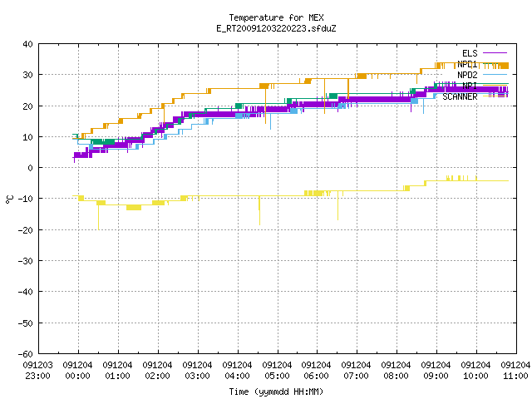The height and width of the screenshot is (399, 532).
Task: Click the x-axis label 091204 05:00
Action: click(x=277, y=371)
